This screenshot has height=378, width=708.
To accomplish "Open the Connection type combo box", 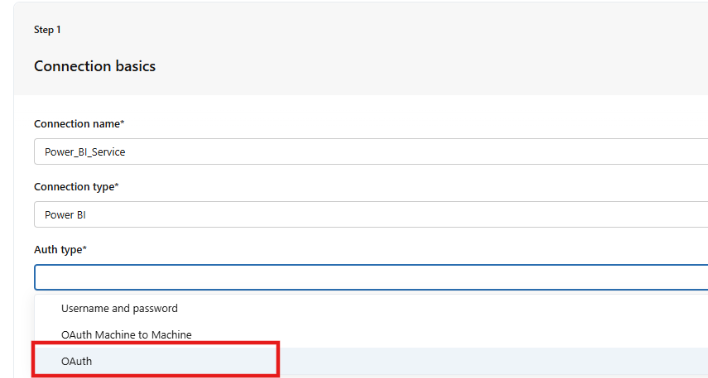I will click(371, 215).
